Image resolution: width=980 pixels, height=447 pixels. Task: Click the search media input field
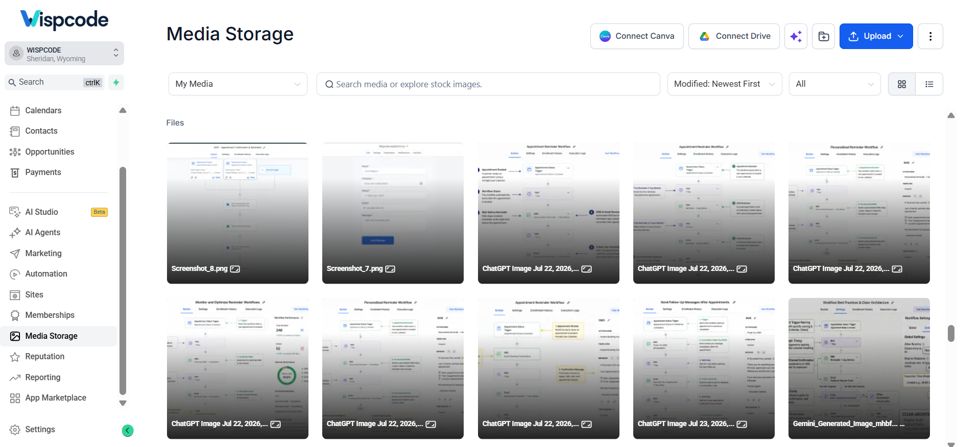488,84
